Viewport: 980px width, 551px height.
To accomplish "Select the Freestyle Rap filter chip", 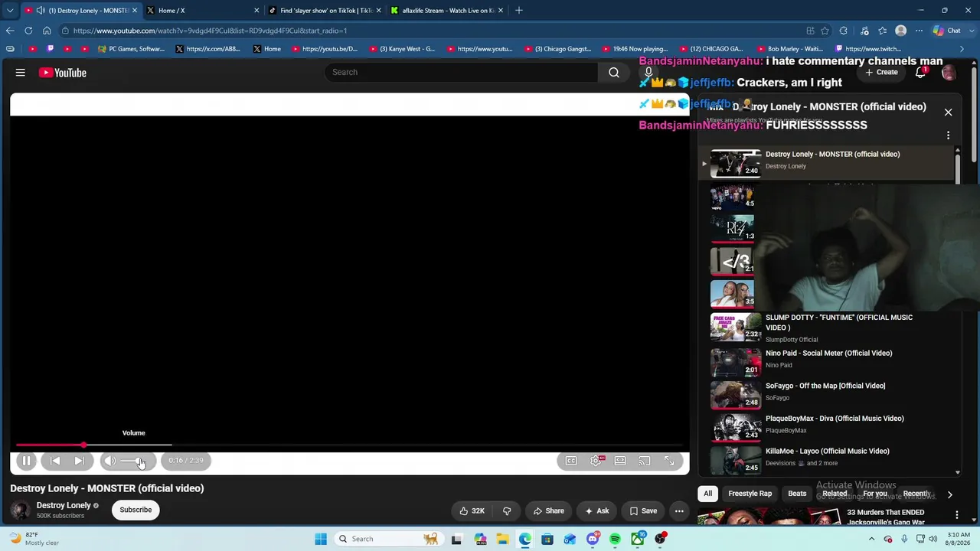I will pos(750,494).
